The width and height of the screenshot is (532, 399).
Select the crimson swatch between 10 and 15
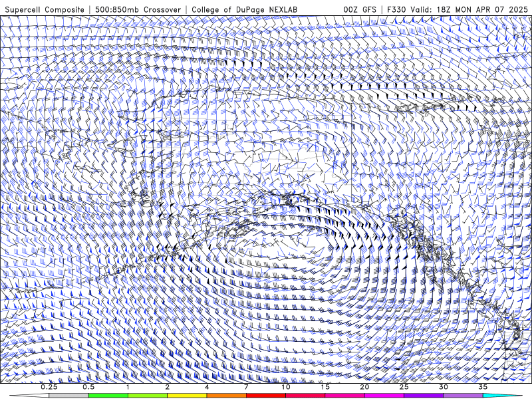tap(305, 396)
